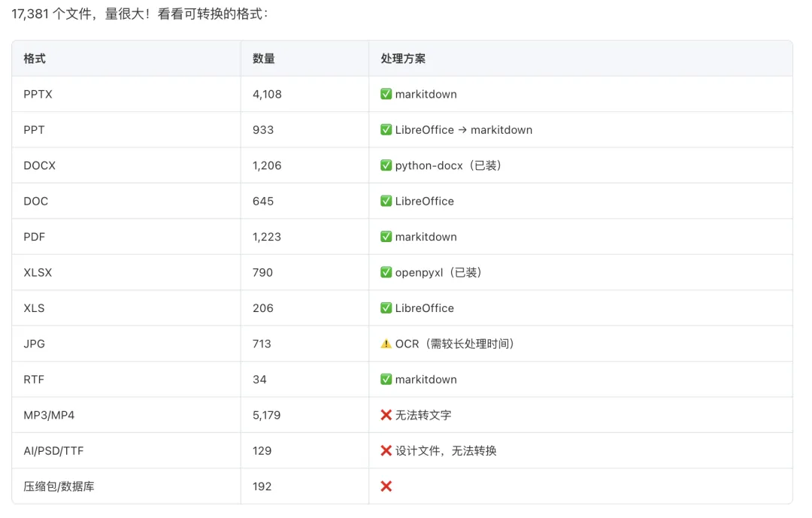The height and width of the screenshot is (518, 812).
Task: Click markitdown text in the PDF row
Action: (426, 237)
